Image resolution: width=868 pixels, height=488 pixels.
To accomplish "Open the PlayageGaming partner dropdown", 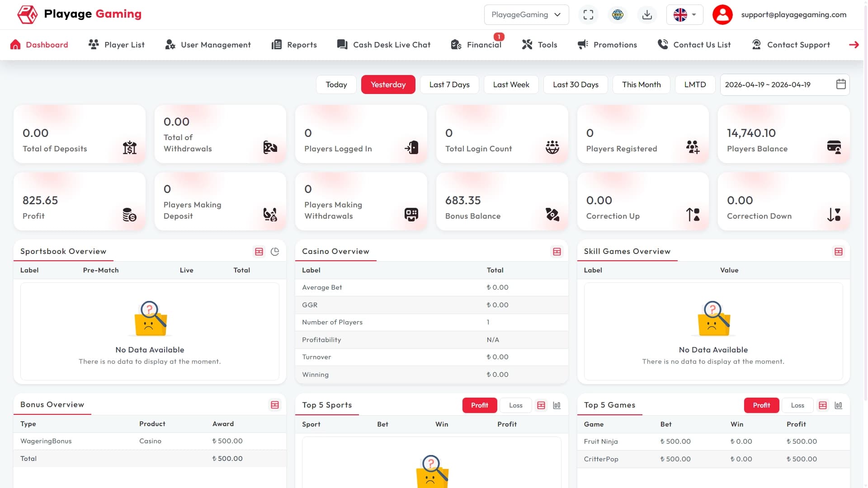I will coord(526,14).
